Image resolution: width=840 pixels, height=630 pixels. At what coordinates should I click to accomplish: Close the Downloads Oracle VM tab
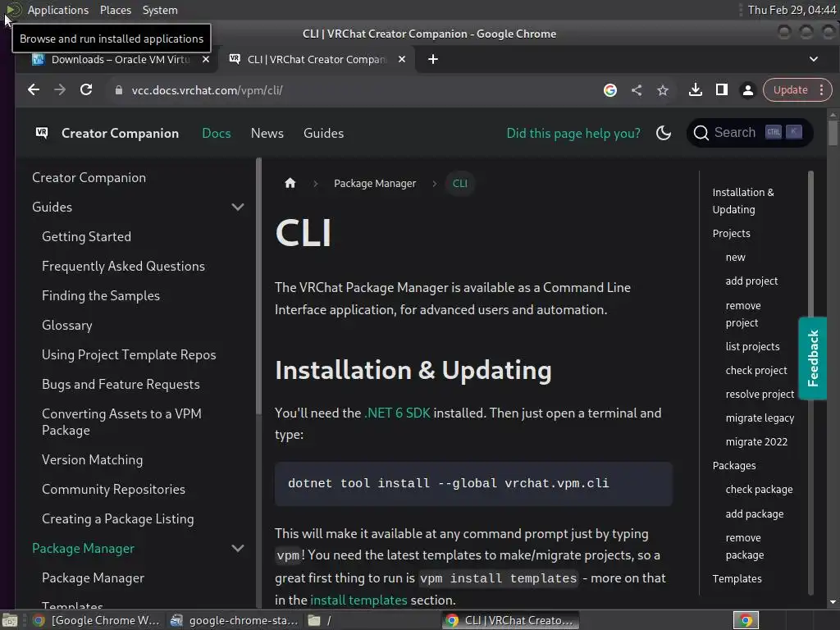(206, 59)
